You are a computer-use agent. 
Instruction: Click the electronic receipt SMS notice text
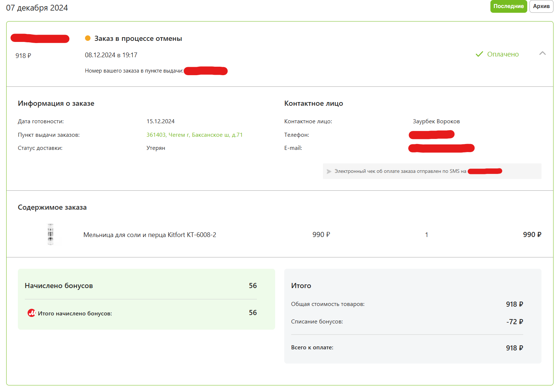point(400,171)
